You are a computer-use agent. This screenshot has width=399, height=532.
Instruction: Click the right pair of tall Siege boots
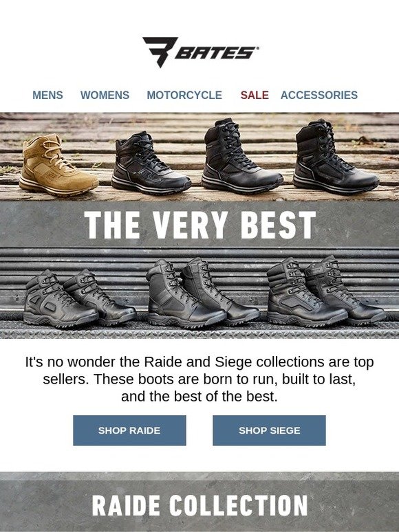(326, 292)
